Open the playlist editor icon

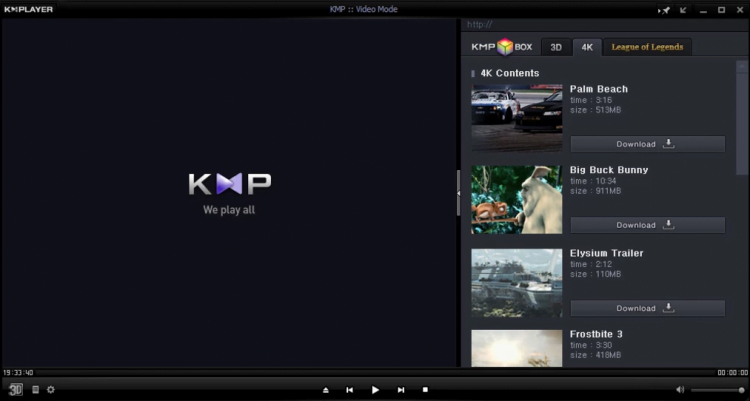point(35,390)
